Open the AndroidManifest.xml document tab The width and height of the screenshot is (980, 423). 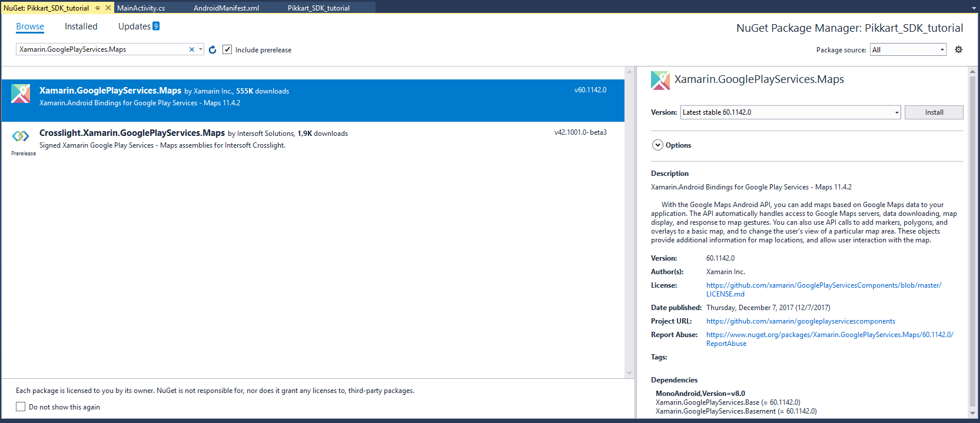226,8
